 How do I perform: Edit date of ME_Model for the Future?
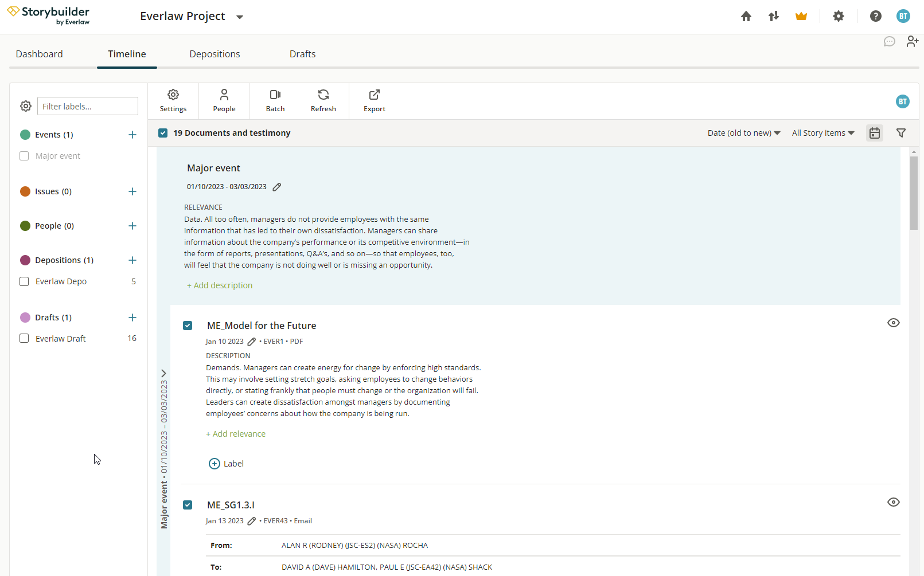click(x=252, y=342)
